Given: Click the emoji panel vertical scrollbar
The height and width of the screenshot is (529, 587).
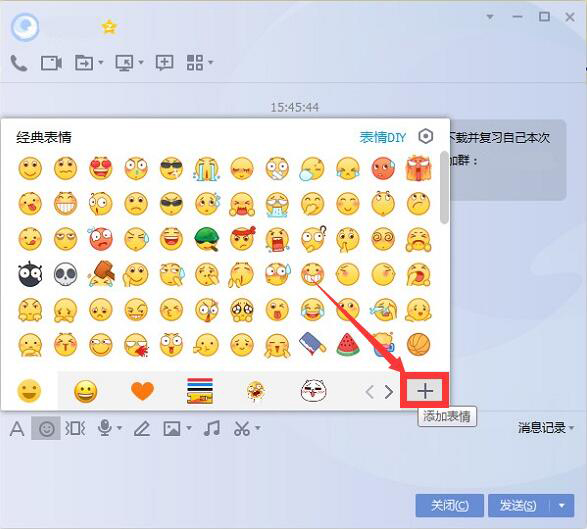Looking at the screenshot, I should point(444,187).
